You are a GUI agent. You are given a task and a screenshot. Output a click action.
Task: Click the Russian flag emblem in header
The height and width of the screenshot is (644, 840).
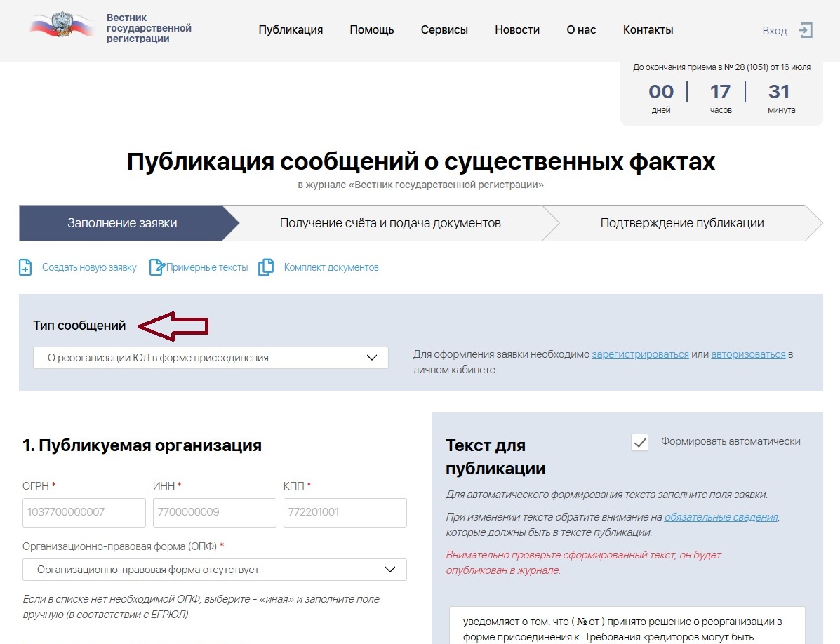tap(62, 23)
